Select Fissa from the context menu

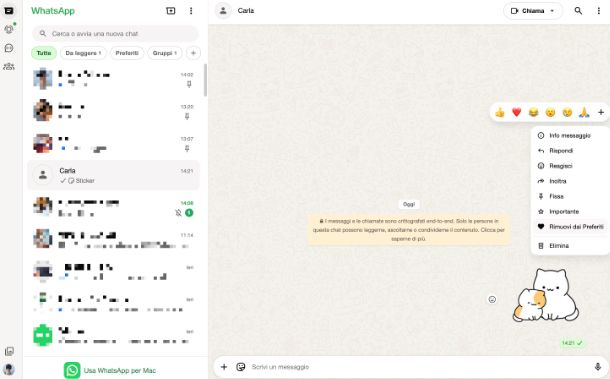(x=570, y=196)
